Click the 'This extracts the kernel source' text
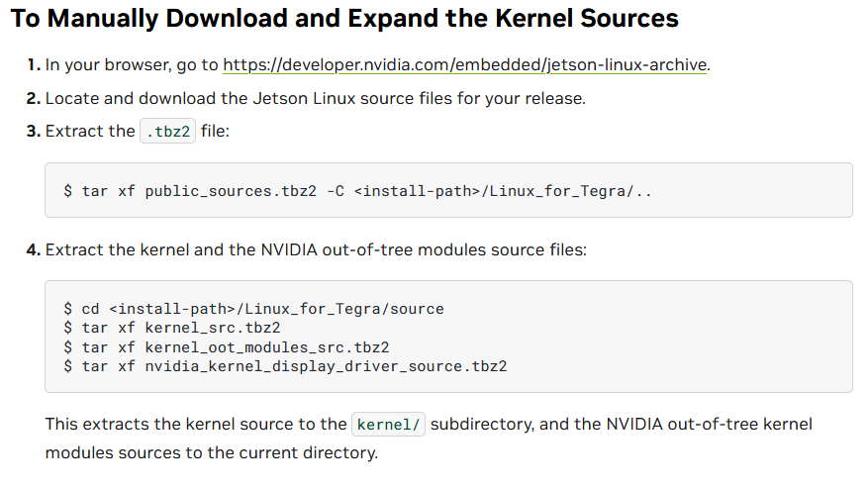The height and width of the screenshot is (488, 868). pyautogui.click(x=196, y=424)
